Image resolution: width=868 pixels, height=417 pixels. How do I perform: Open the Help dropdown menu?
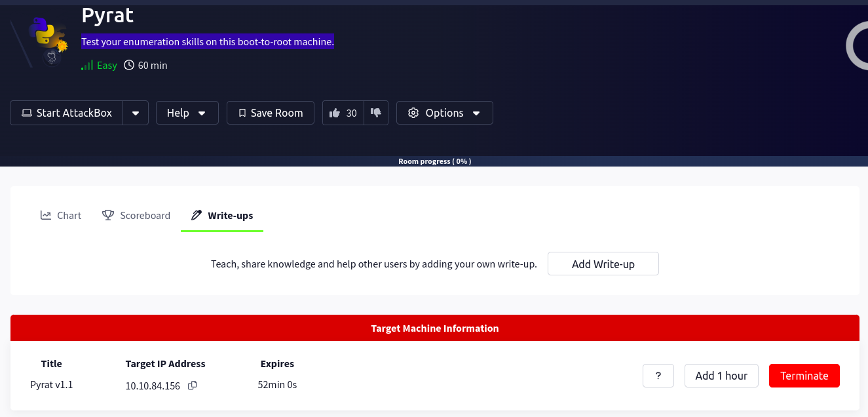point(187,113)
